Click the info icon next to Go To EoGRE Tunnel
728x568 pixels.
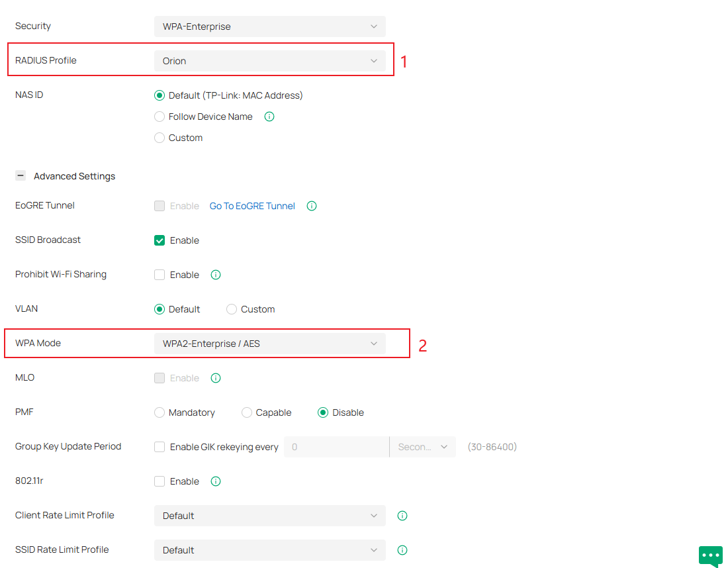click(x=311, y=206)
